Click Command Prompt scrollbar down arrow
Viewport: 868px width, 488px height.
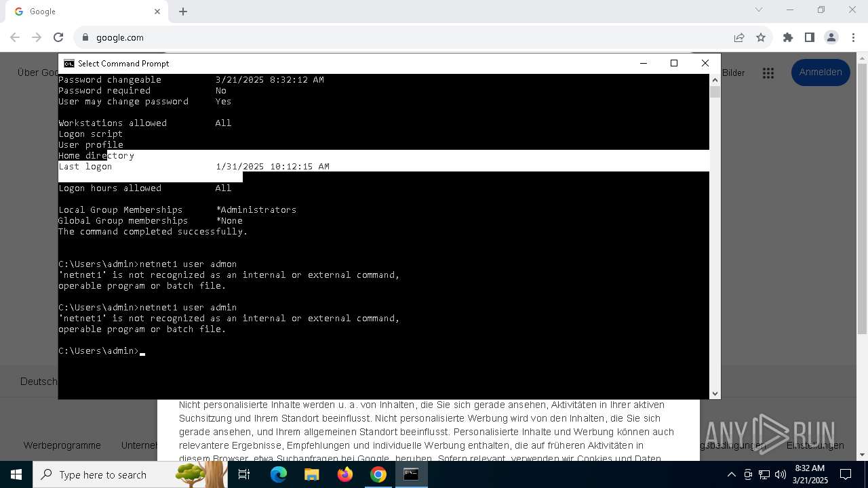[715, 393]
